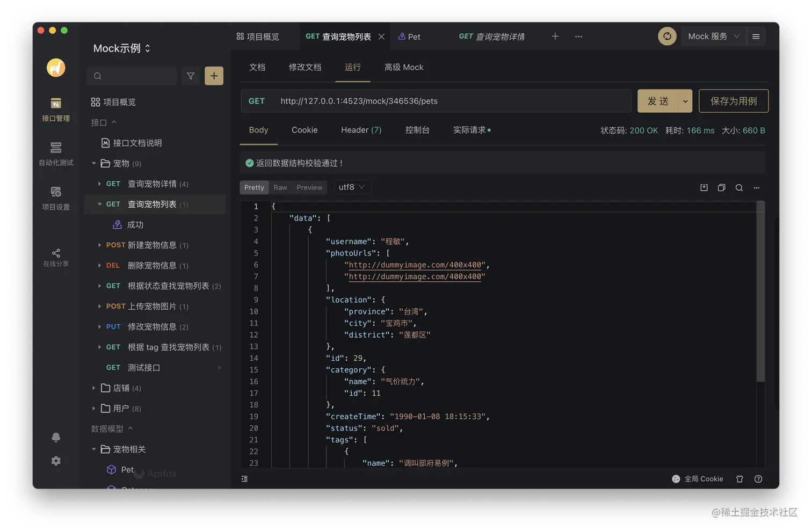Viewport: 812px width, 532px height.
Task: Open settings gear in sidebar
Action: click(x=56, y=461)
